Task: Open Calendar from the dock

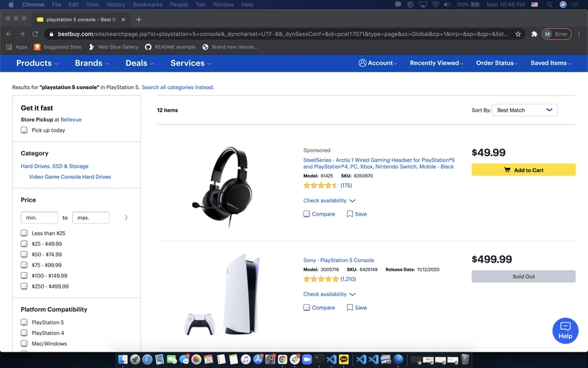Action: [x=209, y=359]
